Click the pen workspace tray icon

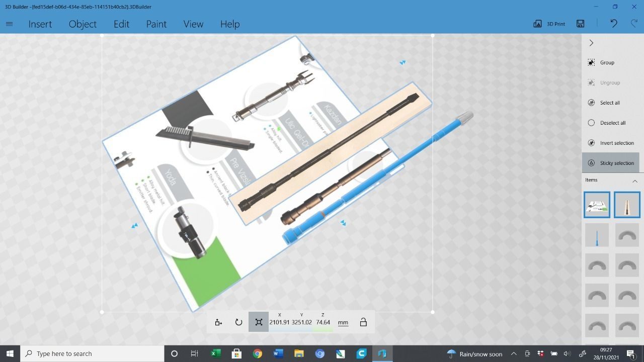point(583,353)
